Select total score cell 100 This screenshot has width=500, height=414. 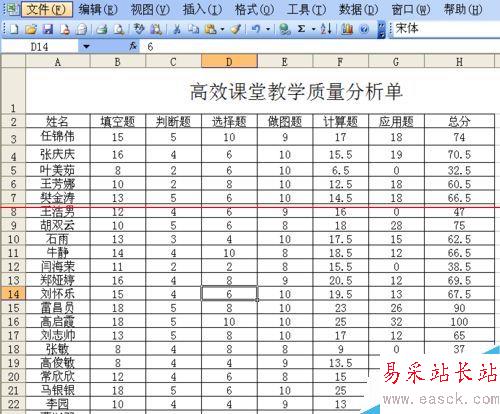459,321
